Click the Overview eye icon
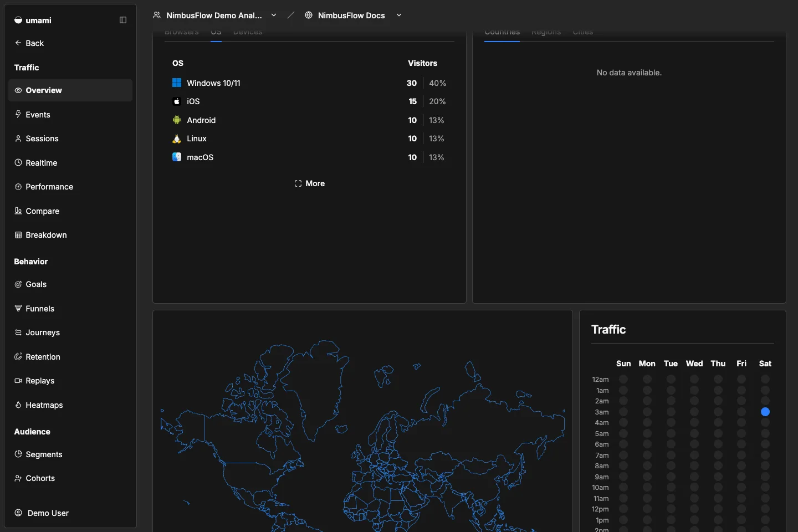 click(x=18, y=90)
